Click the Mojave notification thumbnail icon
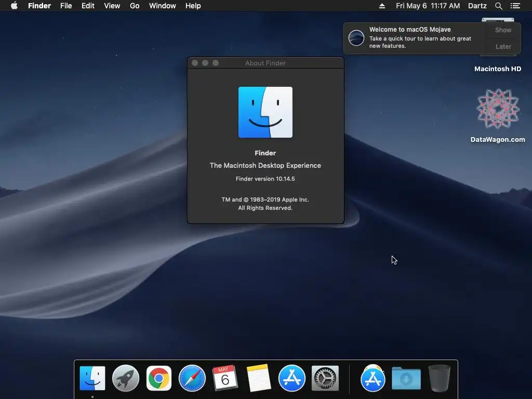The width and height of the screenshot is (532, 399). (356, 37)
